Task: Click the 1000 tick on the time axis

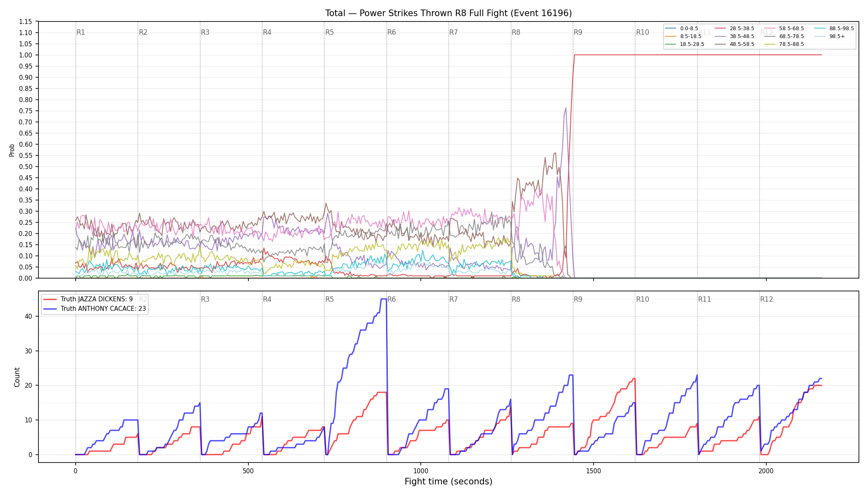Action: (x=421, y=471)
